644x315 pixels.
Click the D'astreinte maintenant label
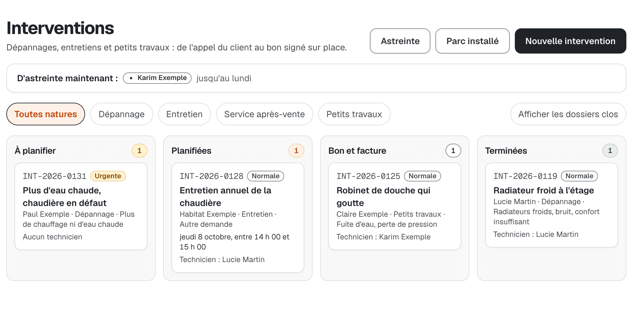pyautogui.click(x=67, y=78)
